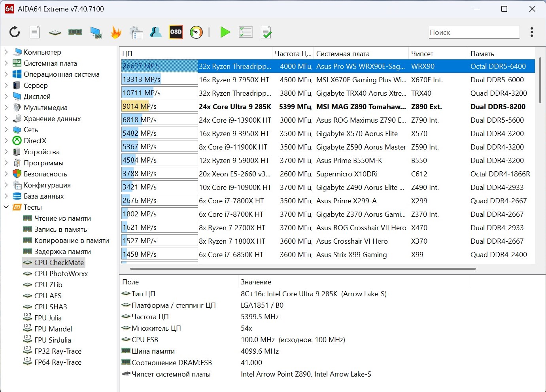Image resolution: width=546 pixels, height=392 pixels.
Task: Start benchmark with the green play button
Action: [225, 32]
